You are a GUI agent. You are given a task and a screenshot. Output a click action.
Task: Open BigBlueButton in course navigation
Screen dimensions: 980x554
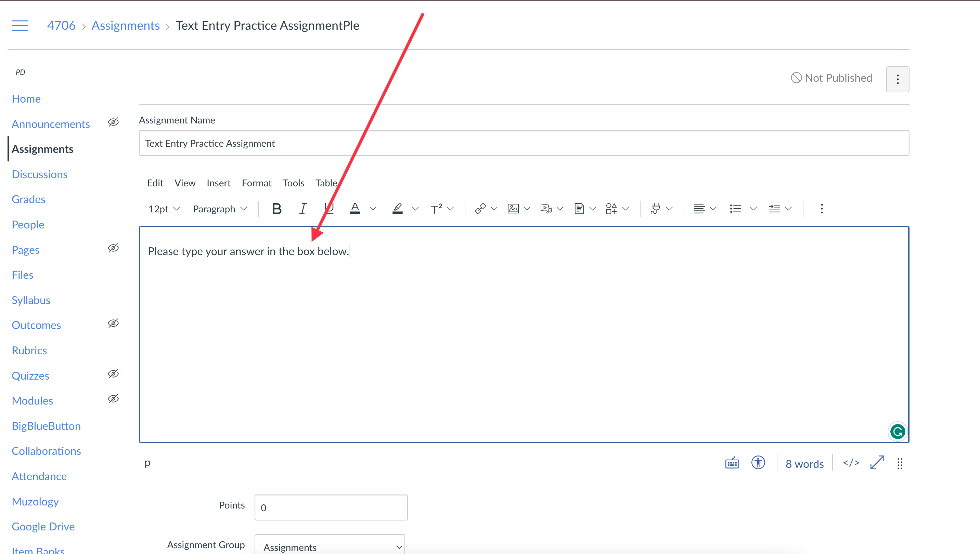tap(46, 426)
